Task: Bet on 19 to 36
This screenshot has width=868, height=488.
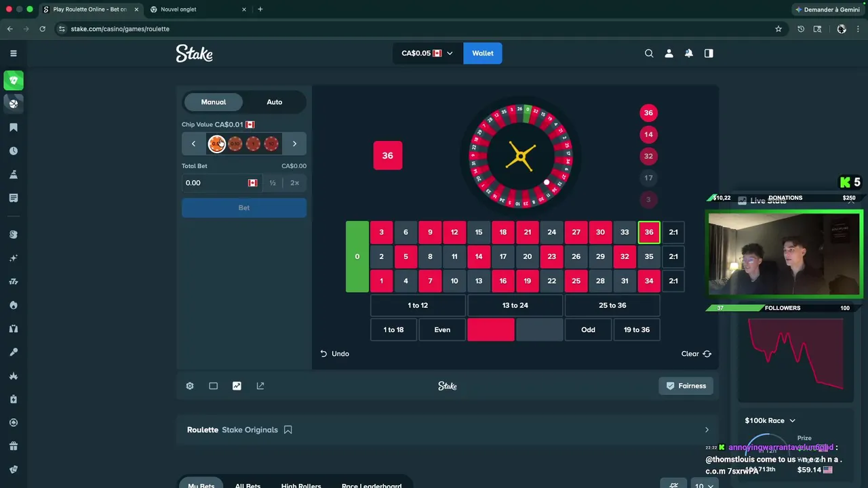Action: pos(637,329)
